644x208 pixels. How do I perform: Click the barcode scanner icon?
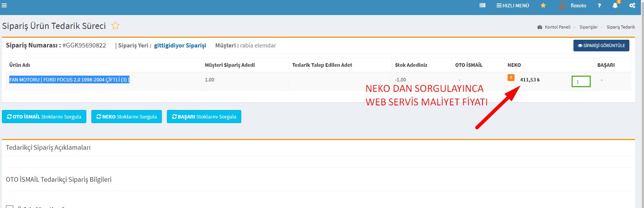click(482, 5)
